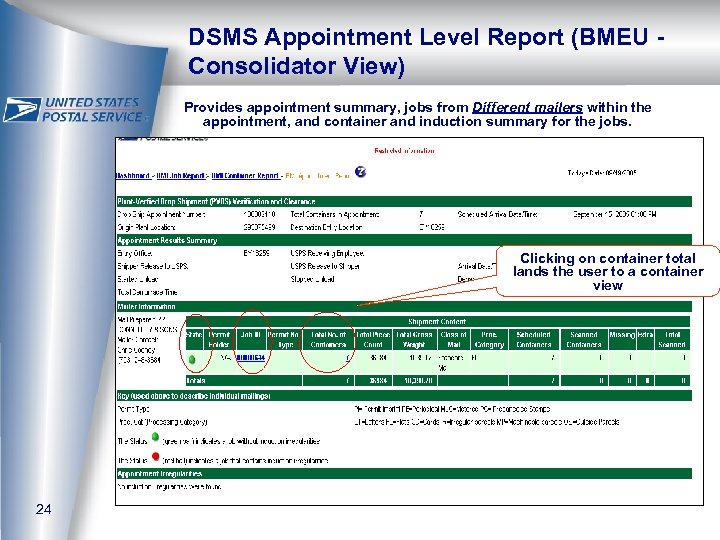Click the Today's Date text
720x540 pixels.
[602, 173]
